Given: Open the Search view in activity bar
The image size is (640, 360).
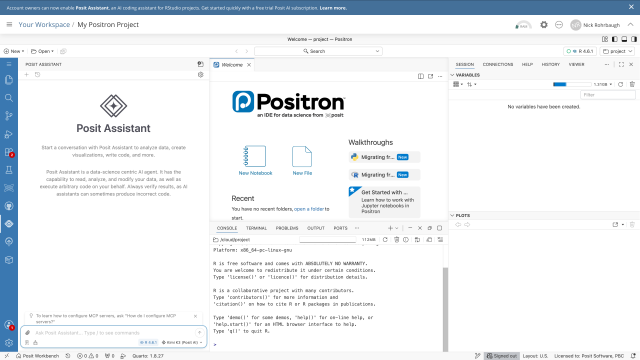Looking at the screenshot, I should click(9, 98).
